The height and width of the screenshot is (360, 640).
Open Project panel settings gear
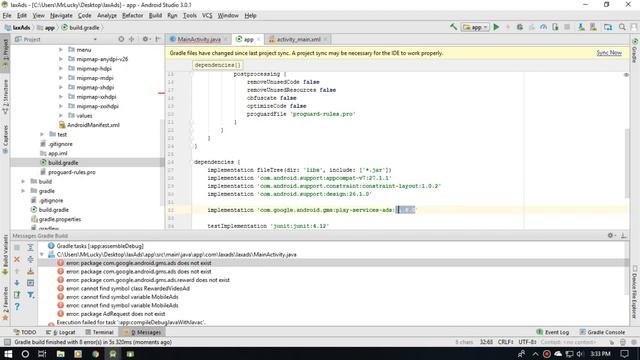[x=145, y=39]
